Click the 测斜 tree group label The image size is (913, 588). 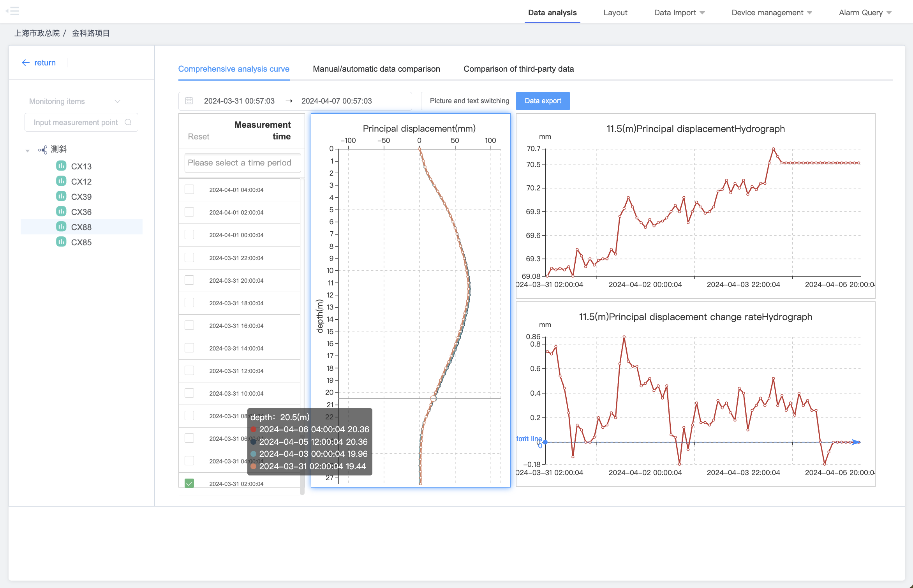coord(59,149)
